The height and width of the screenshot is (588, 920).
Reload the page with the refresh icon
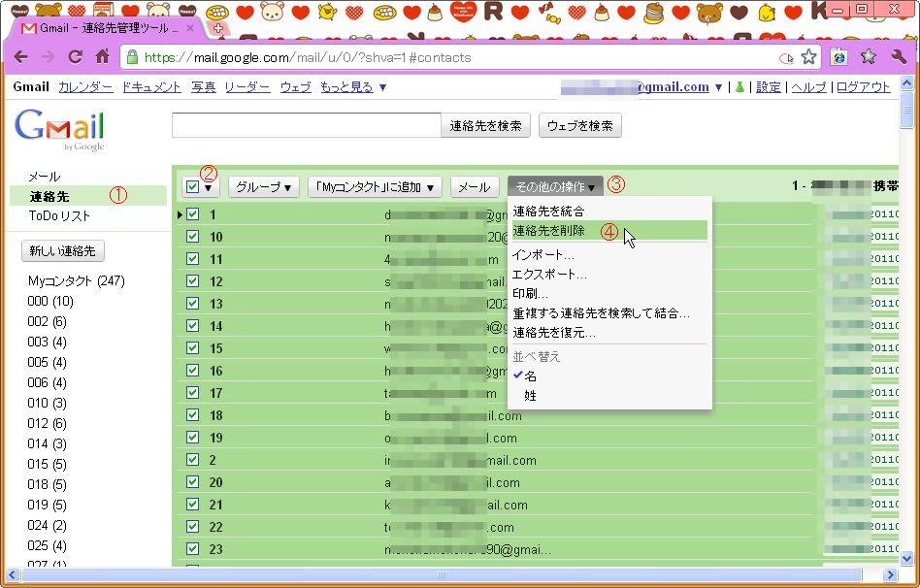tap(75, 57)
